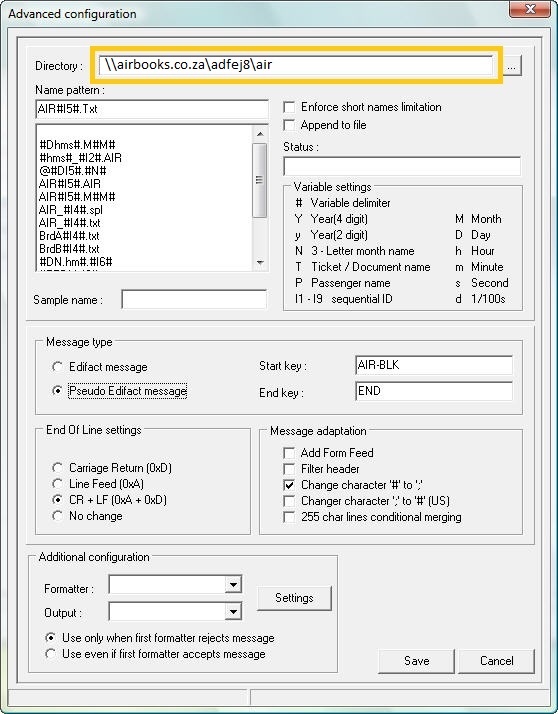The width and height of the screenshot is (558, 714).
Task: Enable 255 char lines conditional merging
Action: click(289, 517)
